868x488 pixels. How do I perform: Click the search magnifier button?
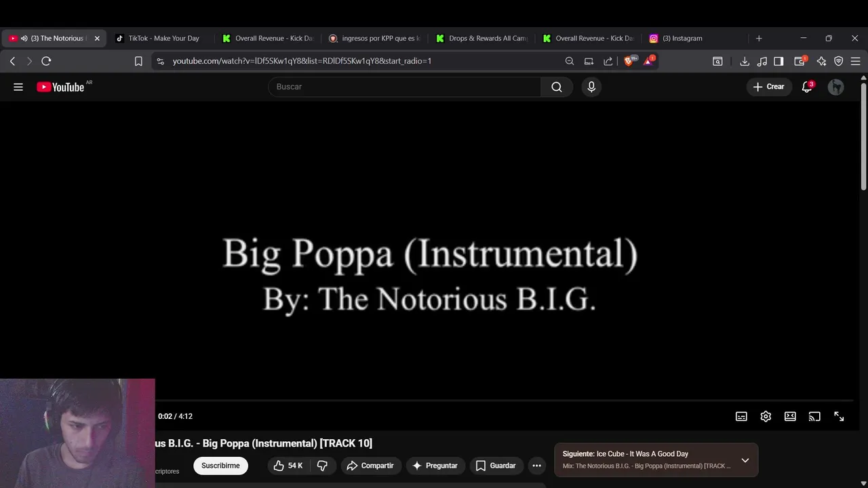(557, 87)
